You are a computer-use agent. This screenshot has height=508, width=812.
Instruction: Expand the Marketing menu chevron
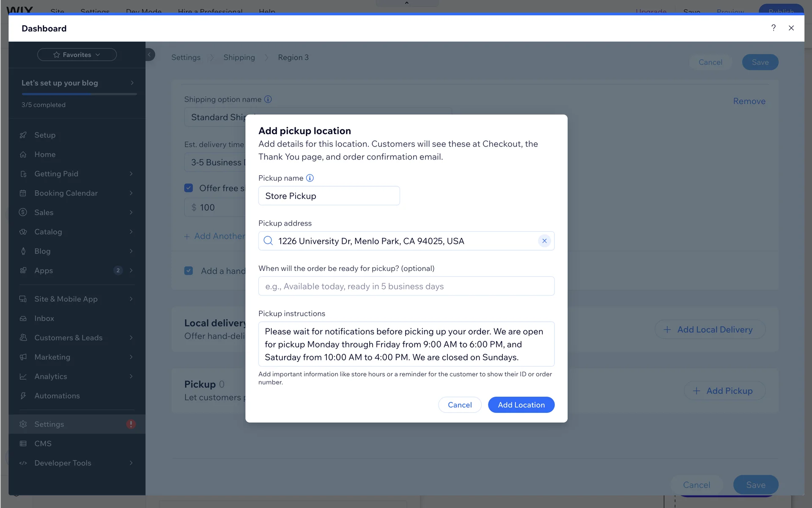coord(131,357)
